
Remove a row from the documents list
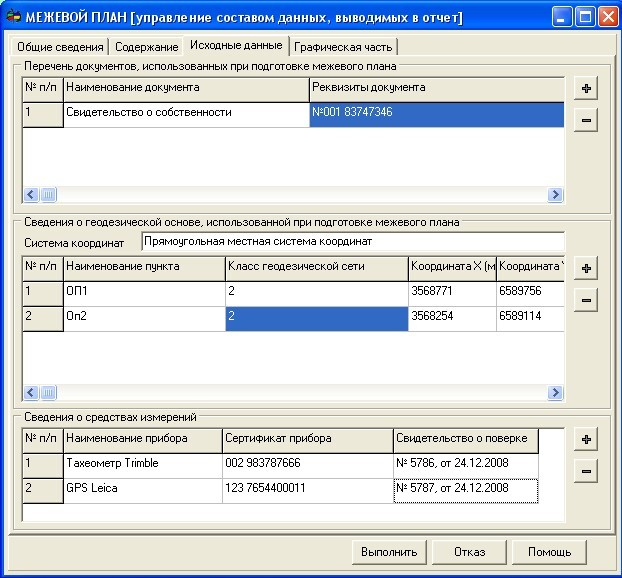pos(586,120)
